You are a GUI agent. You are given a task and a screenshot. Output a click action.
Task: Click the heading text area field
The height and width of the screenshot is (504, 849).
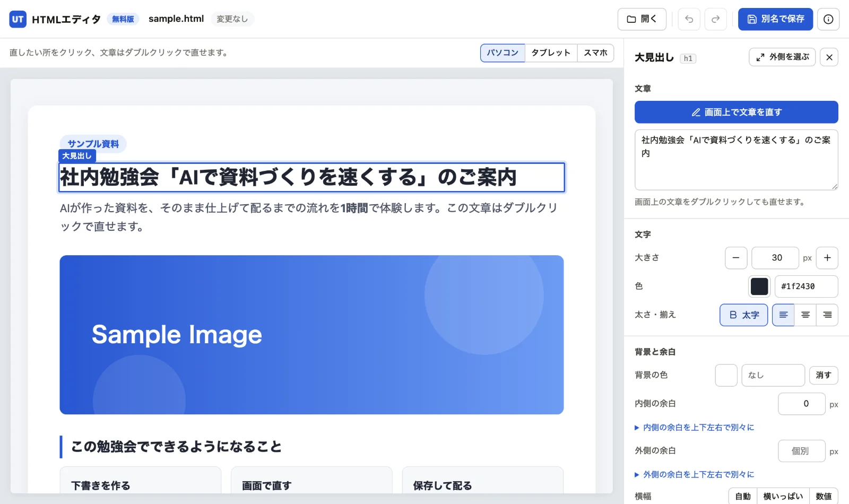(737, 160)
